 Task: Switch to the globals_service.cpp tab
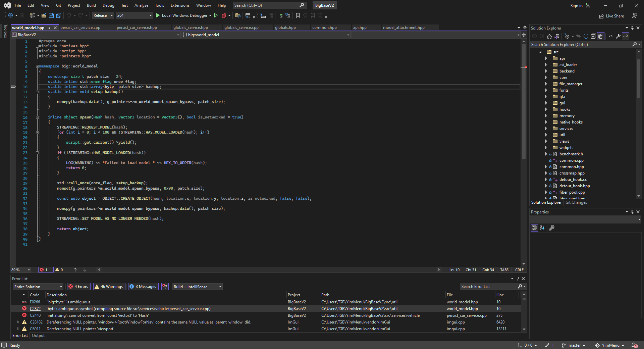tap(242, 27)
